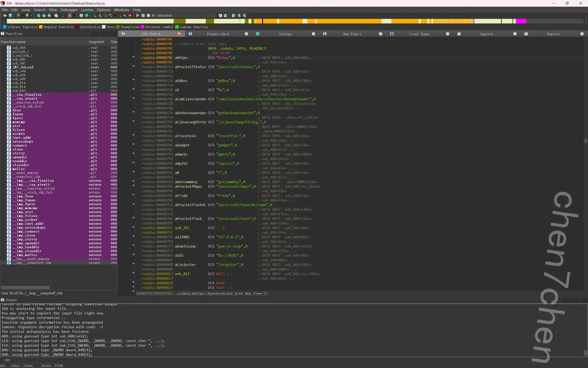The image size is (588, 368).
Task: Sort by the Function name column header
Action: coord(44,42)
